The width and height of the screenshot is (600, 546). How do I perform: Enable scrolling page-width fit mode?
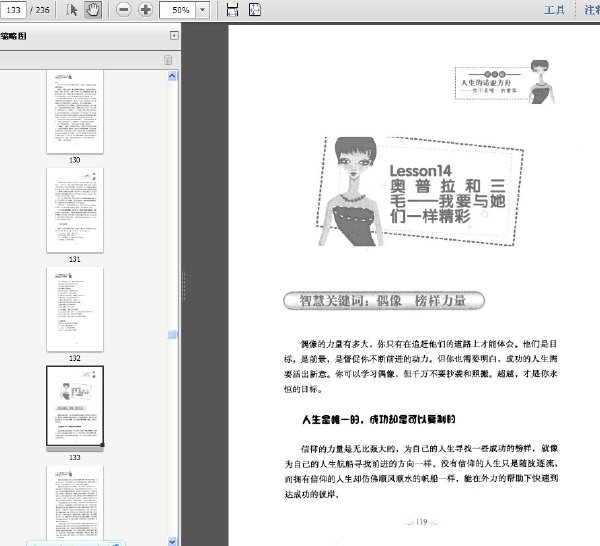232,10
